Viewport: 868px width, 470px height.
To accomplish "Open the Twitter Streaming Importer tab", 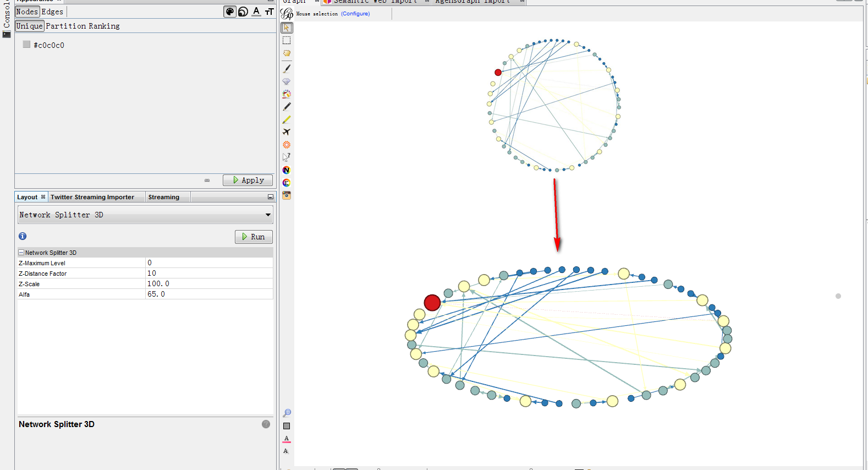I will [92, 197].
